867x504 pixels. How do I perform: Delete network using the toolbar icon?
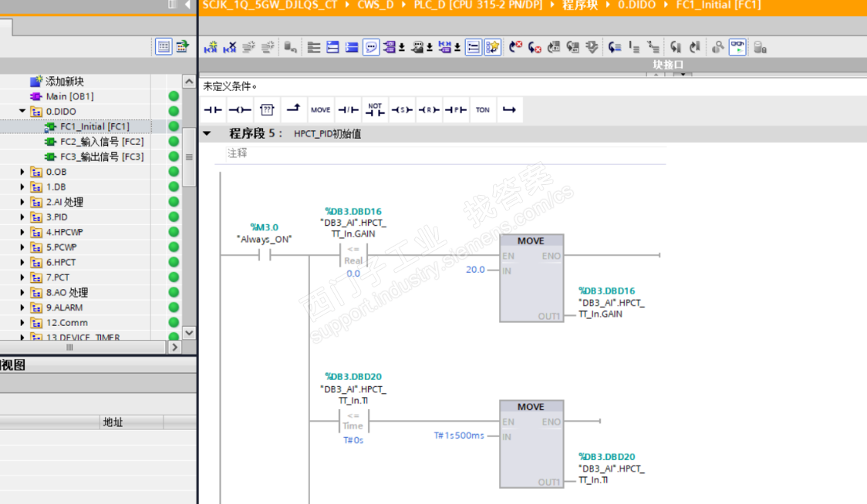[x=229, y=48]
